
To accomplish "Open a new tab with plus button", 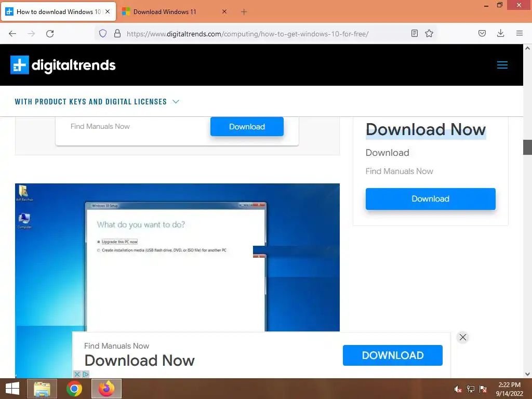I will pos(244,12).
